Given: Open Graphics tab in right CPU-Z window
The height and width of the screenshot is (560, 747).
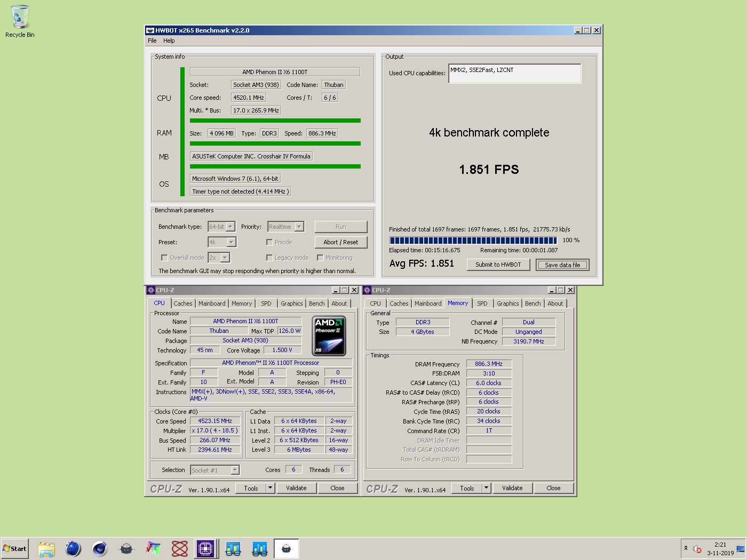Looking at the screenshot, I should tap(507, 303).
